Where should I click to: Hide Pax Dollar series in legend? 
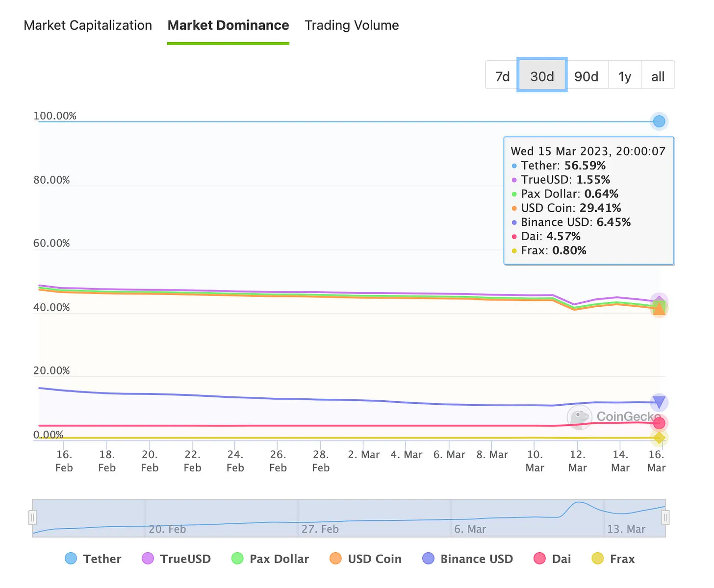pos(270,559)
